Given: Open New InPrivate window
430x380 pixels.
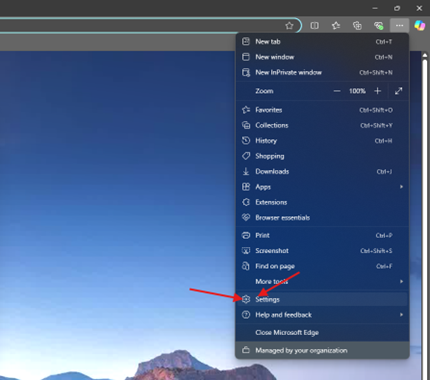Looking at the screenshot, I should pos(322,72).
